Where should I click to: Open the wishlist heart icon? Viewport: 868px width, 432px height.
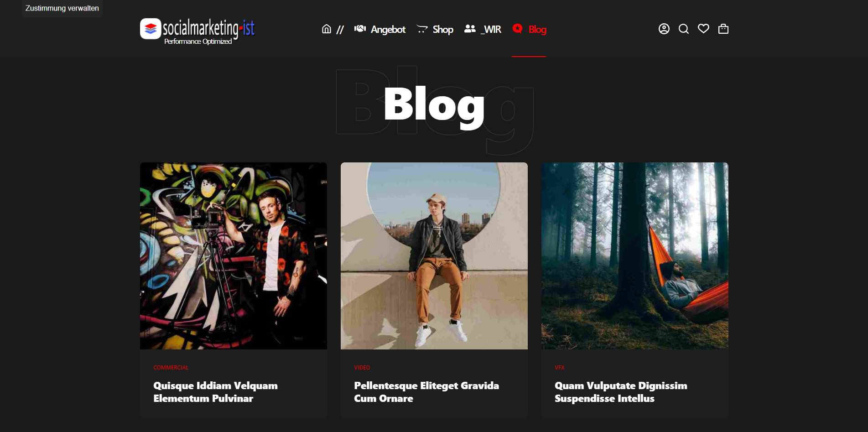pos(703,29)
